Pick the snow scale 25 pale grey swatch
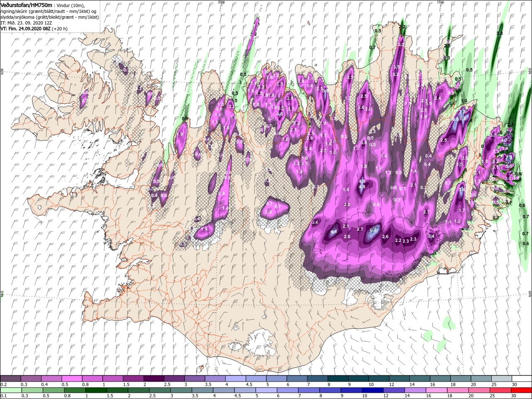Screen dimensions: 532x399 click(501, 378)
